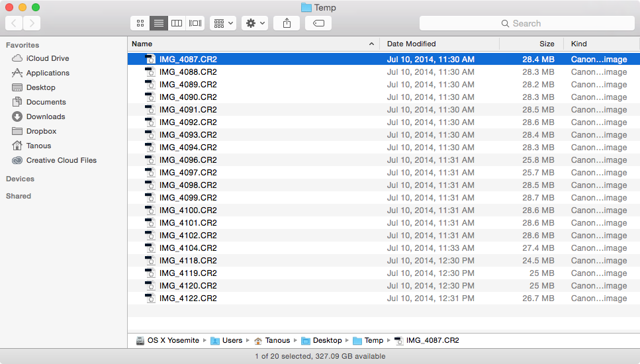
Task: Go forward with the forward arrow
Action: (x=32, y=23)
